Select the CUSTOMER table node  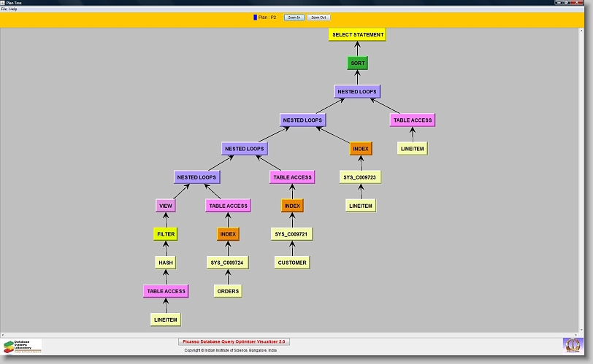pos(292,263)
